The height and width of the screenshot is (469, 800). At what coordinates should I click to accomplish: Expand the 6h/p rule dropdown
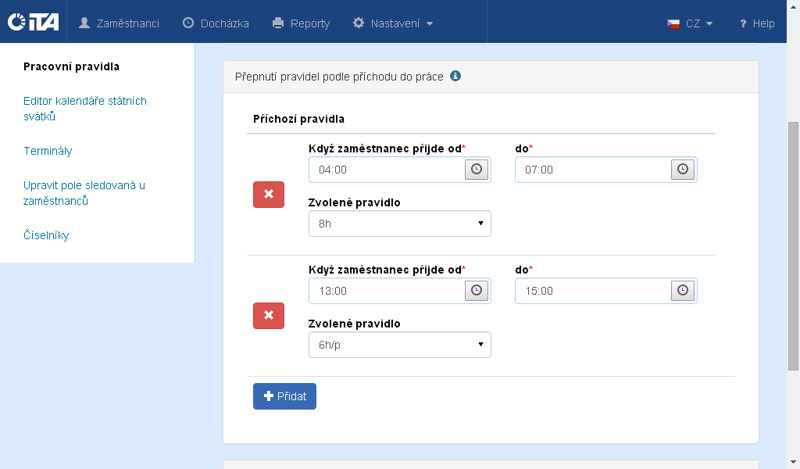[400, 345]
